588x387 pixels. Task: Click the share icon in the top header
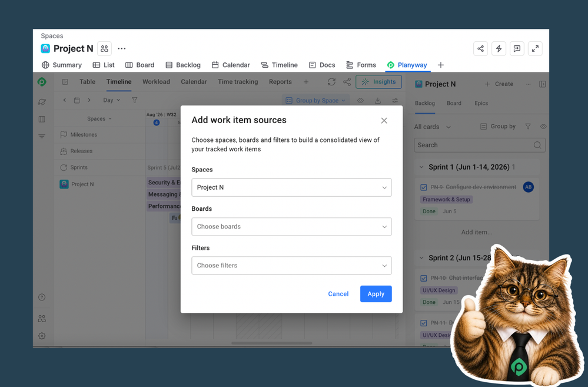tap(480, 48)
